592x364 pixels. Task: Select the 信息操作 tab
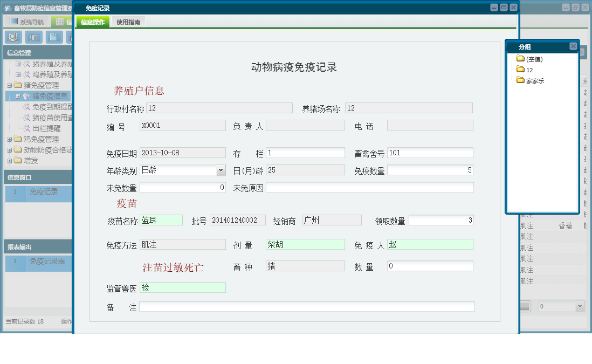(93, 22)
